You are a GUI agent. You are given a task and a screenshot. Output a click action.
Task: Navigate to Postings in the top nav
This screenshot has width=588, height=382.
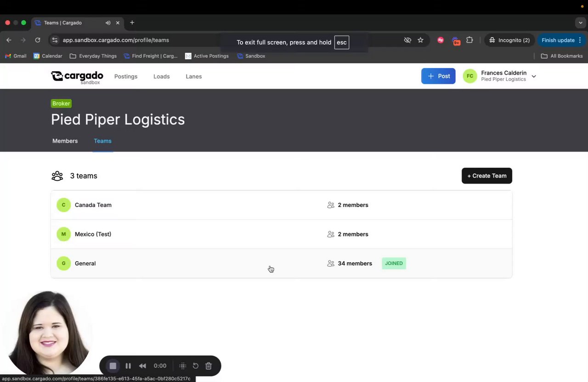click(126, 76)
